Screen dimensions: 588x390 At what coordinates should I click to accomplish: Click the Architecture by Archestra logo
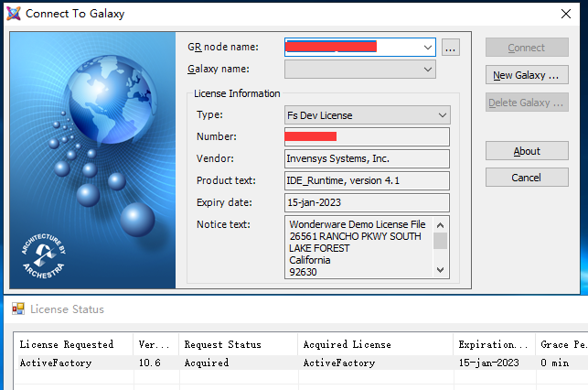coord(44,256)
